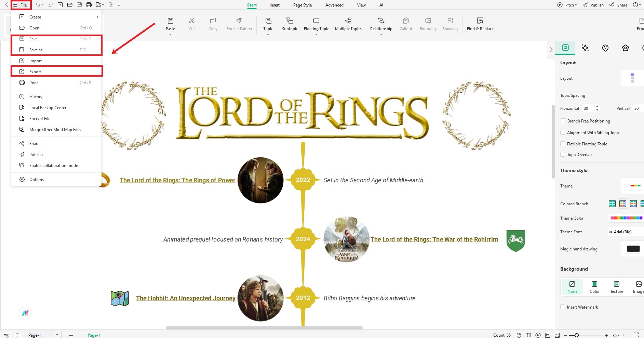
Task: Toggle fullscreen icon at bottom right
Action: click(x=636, y=335)
